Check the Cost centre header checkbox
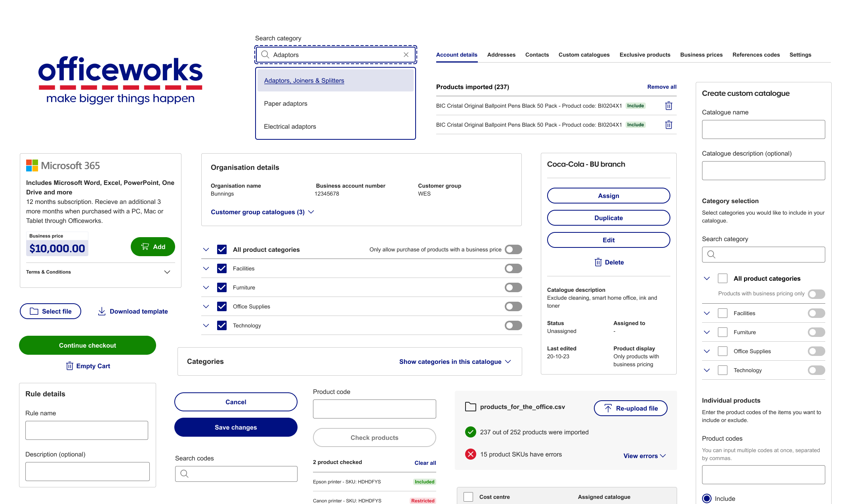 [468, 497]
